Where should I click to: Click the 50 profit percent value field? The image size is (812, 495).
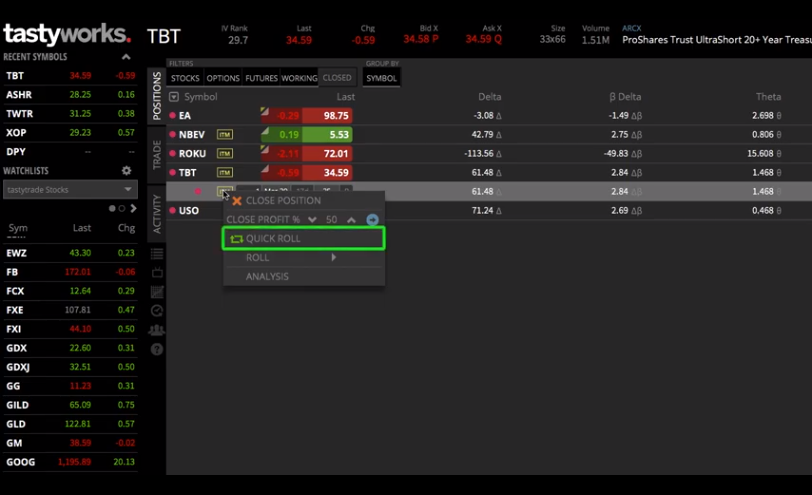coord(331,220)
